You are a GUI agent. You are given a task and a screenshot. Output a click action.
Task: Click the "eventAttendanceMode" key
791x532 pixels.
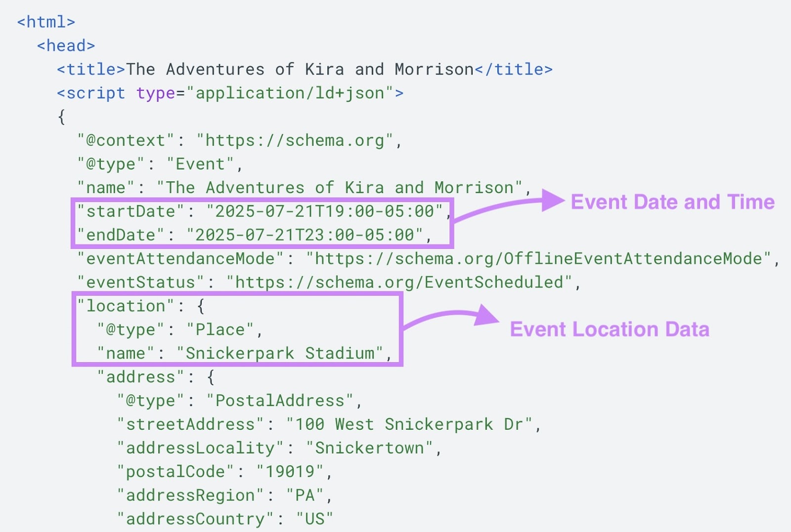point(180,259)
